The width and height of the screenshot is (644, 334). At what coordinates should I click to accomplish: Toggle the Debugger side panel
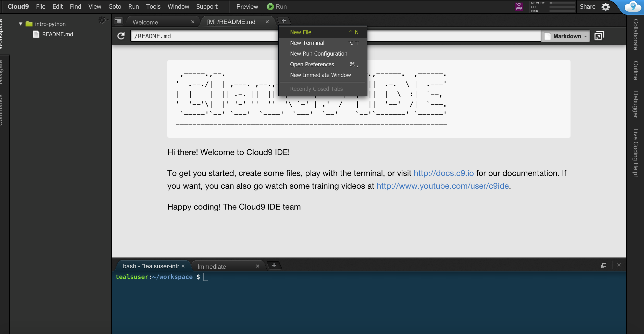click(636, 105)
